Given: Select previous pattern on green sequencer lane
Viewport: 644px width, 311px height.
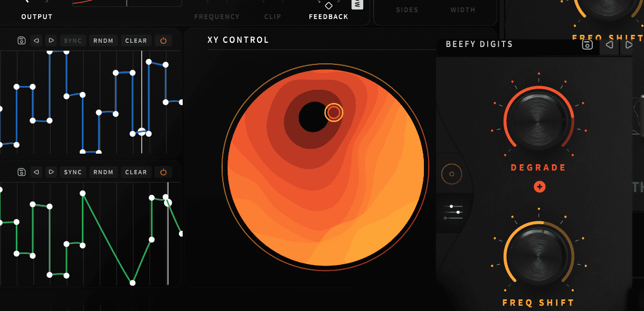Looking at the screenshot, I should tap(36, 172).
